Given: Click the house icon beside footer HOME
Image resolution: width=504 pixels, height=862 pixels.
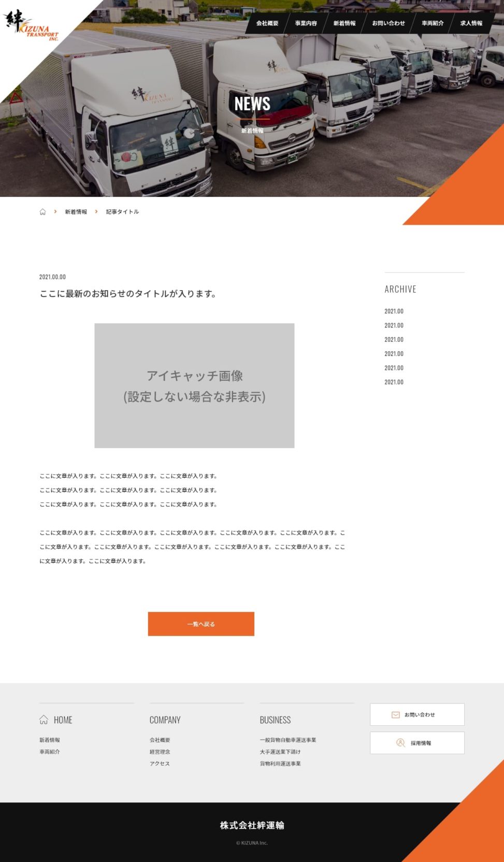Looking at the screenshot, I should click(x=44, y=720).
